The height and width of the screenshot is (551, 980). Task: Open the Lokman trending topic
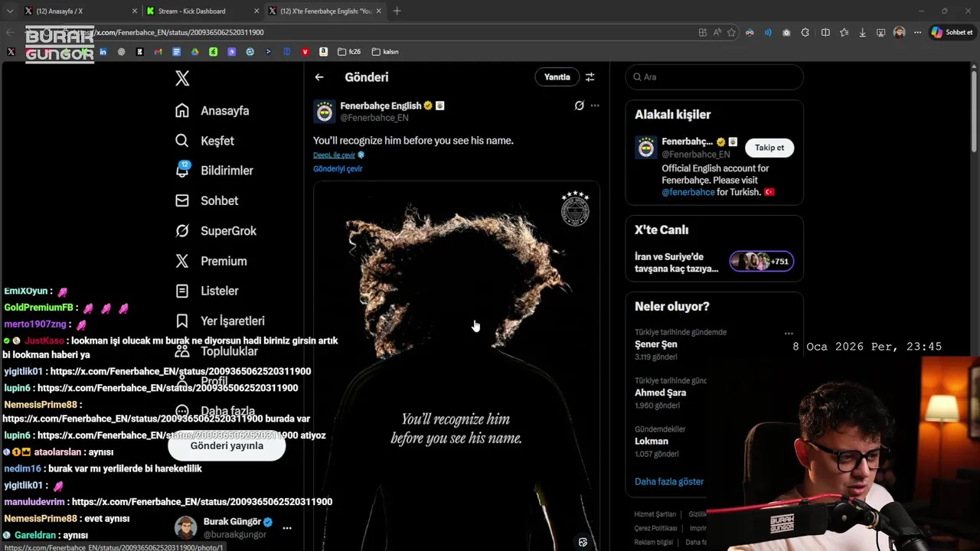tap(652, 442)
